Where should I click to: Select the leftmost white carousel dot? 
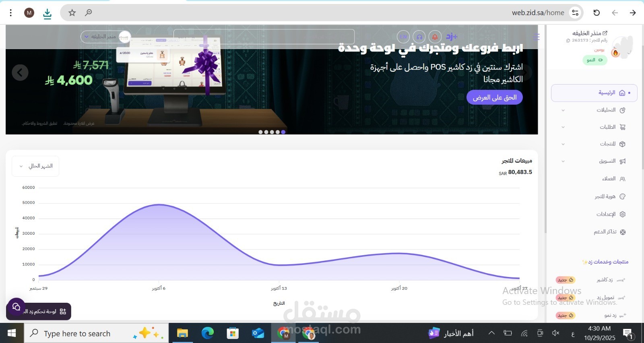coord(260,132)
